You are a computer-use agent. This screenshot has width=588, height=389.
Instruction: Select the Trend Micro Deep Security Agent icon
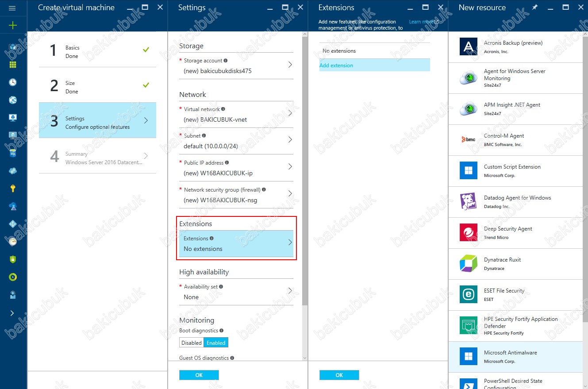tap(469, 233)
